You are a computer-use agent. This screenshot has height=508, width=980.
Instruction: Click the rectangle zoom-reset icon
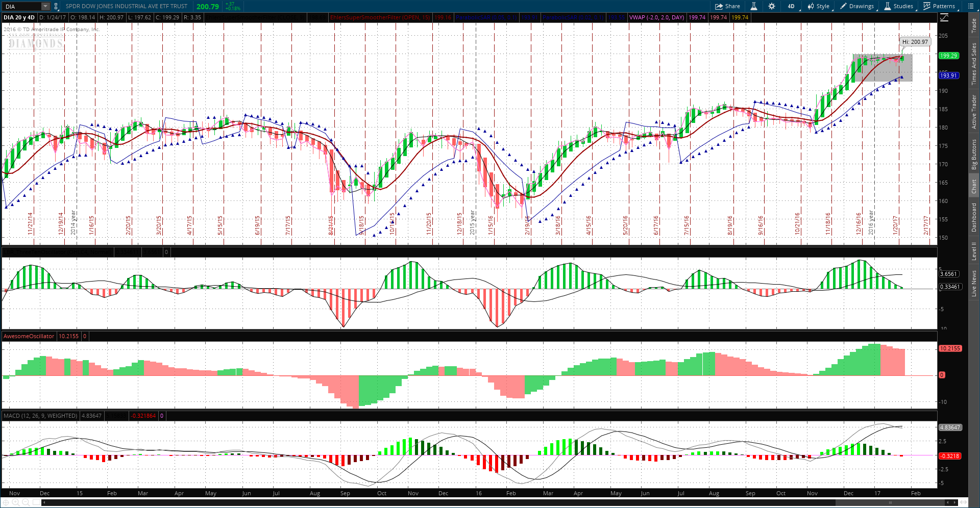(36, 502)
